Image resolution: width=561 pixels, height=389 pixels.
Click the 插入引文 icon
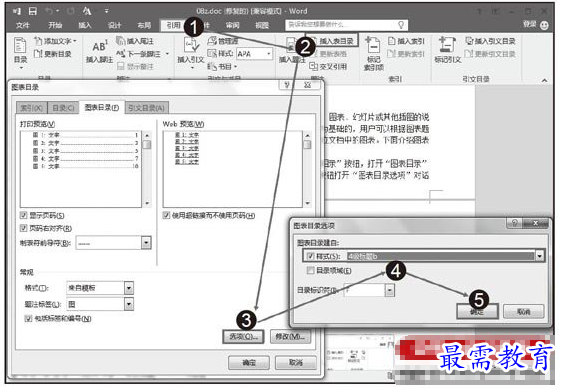tap(190, 46)
